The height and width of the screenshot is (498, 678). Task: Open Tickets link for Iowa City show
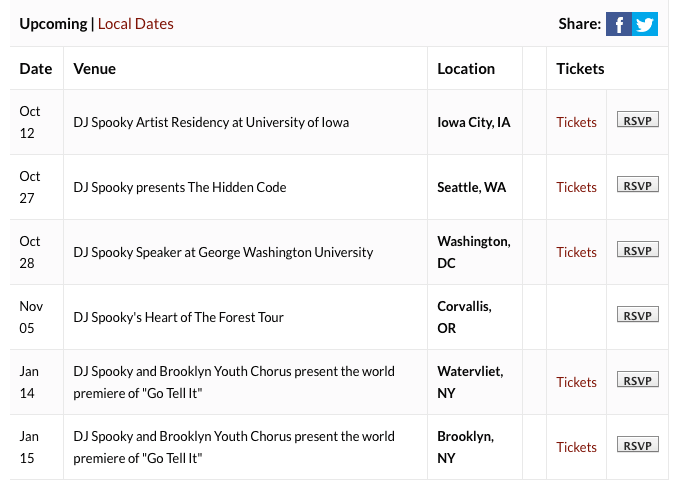coord(576,122)
